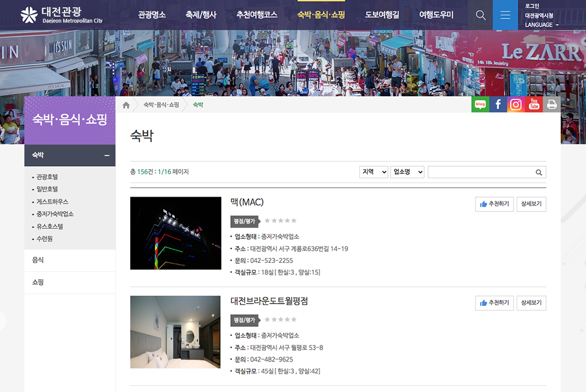The height and width of the screenshot is (392, 586).
Task: Open the 관광명소 top menu
Action: [152, 15]
